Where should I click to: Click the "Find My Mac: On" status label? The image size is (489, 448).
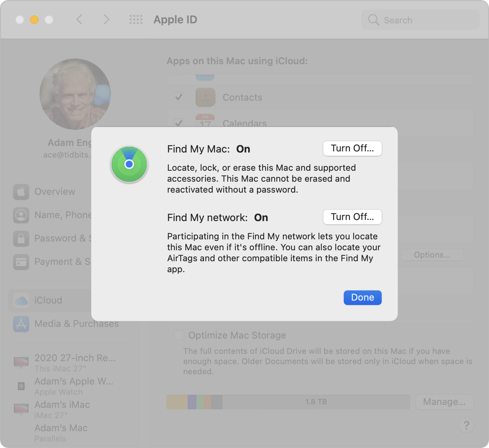[x=209, y=149]
